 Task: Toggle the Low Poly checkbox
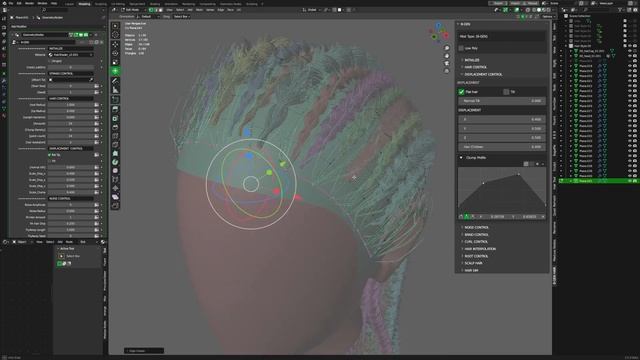click(x=461, y=48)
